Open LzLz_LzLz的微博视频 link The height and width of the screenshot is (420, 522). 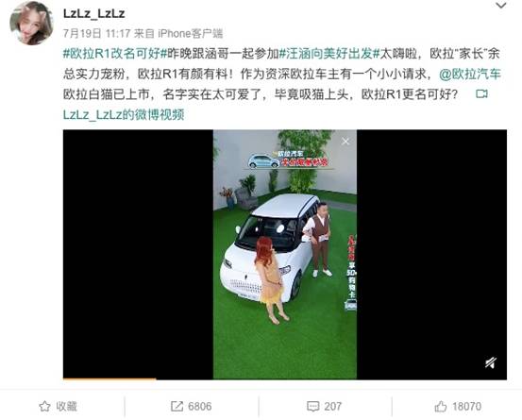tap(124, 115)
